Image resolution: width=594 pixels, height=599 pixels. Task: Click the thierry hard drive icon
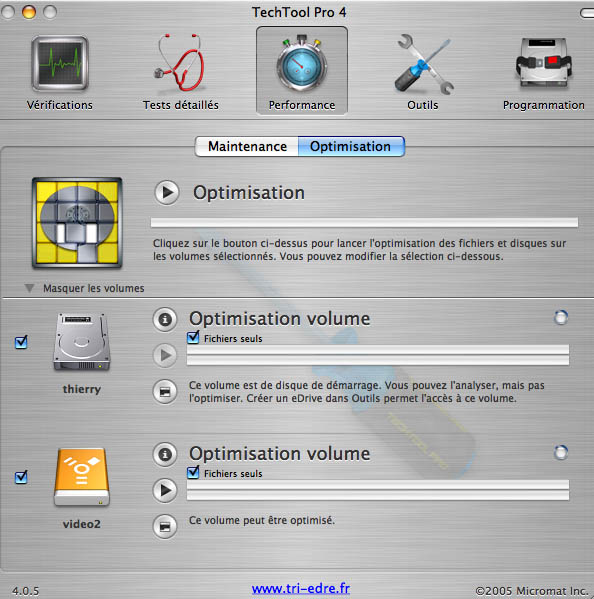(x=82, y=342)
